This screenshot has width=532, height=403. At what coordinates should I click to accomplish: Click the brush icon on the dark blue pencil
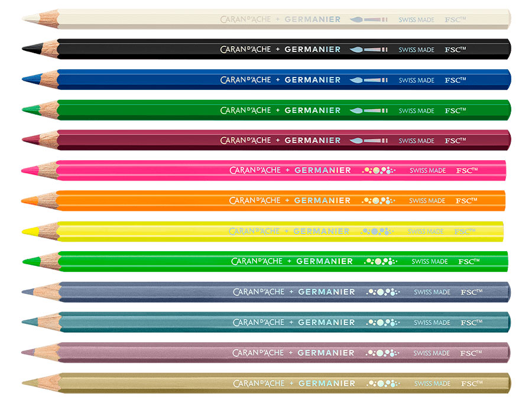368,80
